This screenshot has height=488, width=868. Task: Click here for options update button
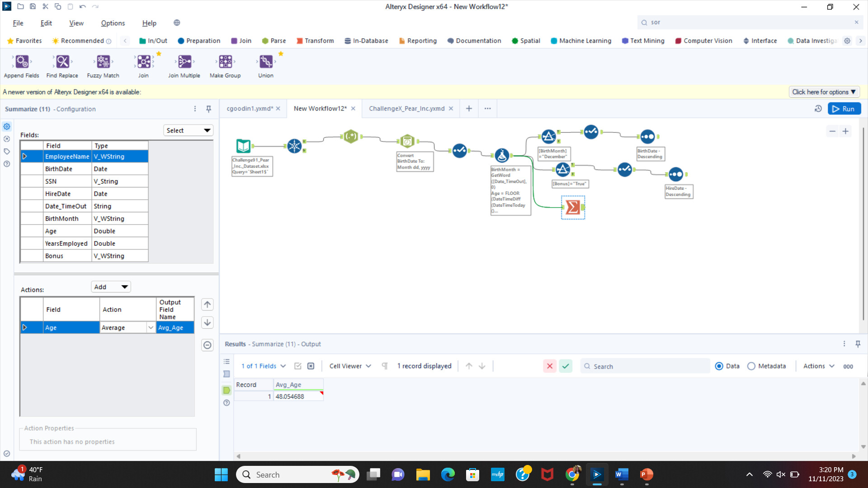tap(824, 92)
